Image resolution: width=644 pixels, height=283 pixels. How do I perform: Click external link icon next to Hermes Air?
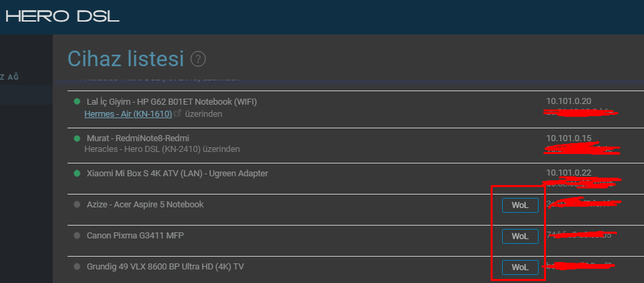pyautogui.click(x=177, y=113)
